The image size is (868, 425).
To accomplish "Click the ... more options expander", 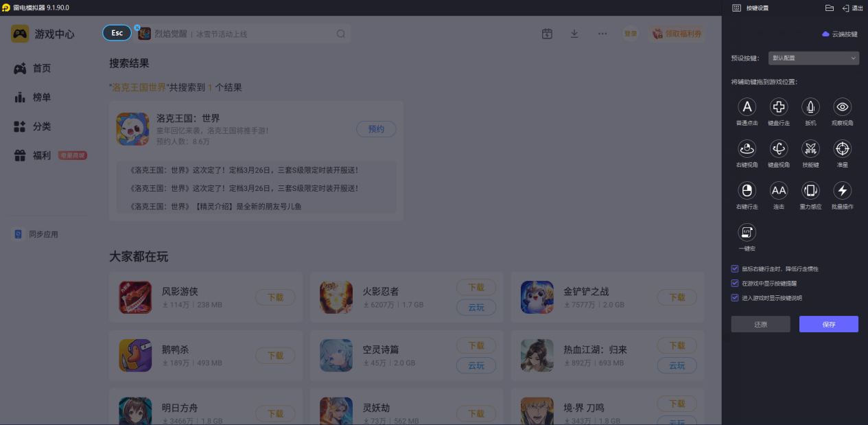I will click(x=602, y=33).
